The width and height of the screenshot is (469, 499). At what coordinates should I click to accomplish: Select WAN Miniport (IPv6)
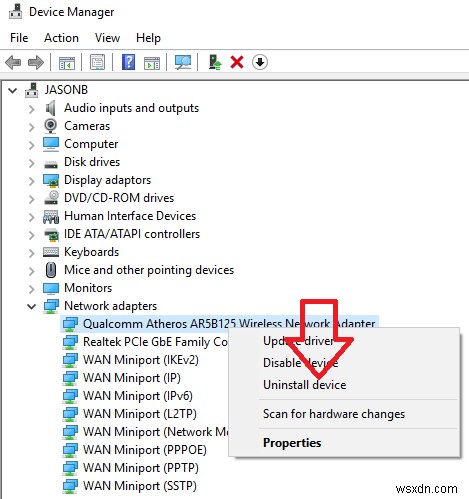tap(138, 396)
